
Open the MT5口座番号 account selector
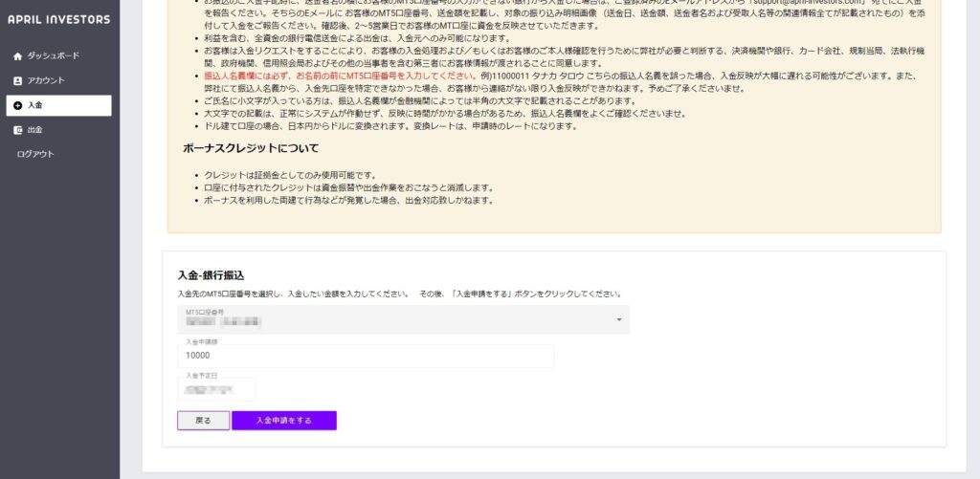[402, 319]
